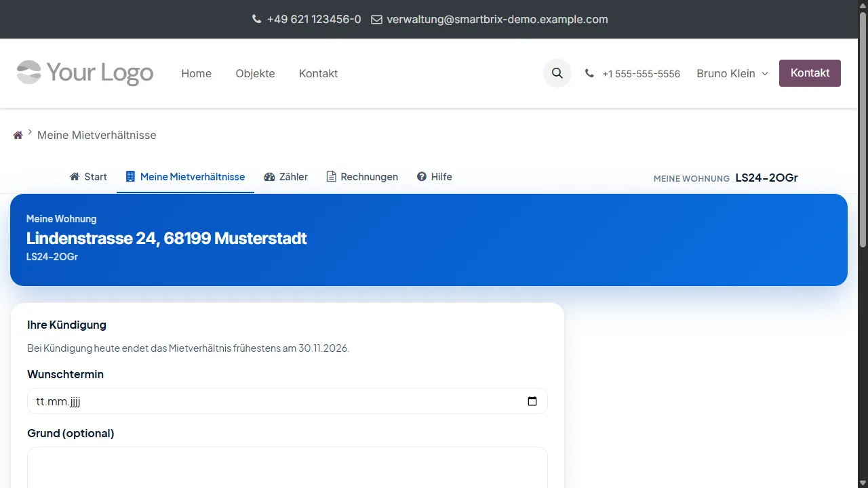
Task: Click the verwaltung@smartbrix-demo.example.com email link
Action: [x=497, y=20]
